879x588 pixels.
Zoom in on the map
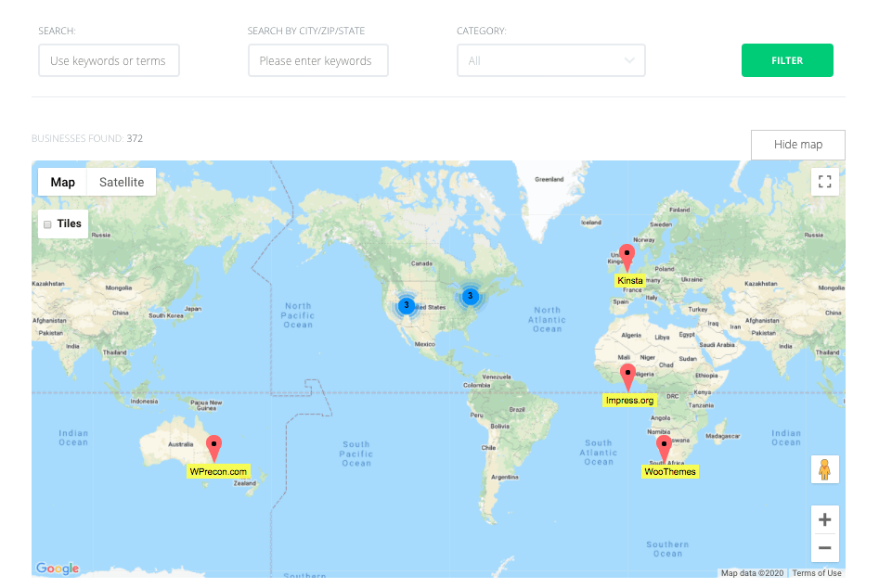[x=824, y=519]
